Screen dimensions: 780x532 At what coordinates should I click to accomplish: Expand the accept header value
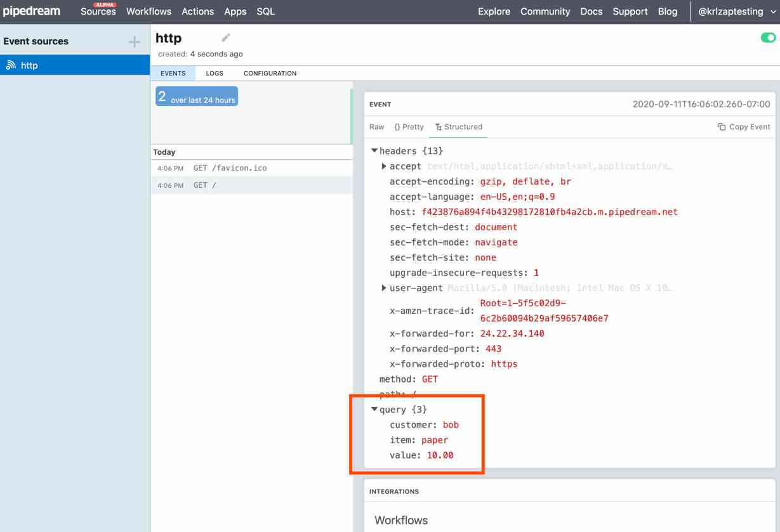pyautogui.click(x=383, y=166)
